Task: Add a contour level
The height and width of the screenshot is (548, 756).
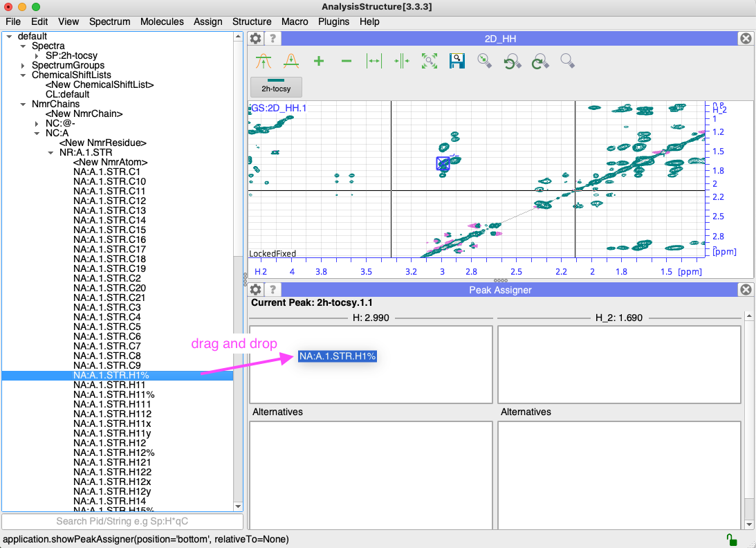Action: [x=319, y=62]
